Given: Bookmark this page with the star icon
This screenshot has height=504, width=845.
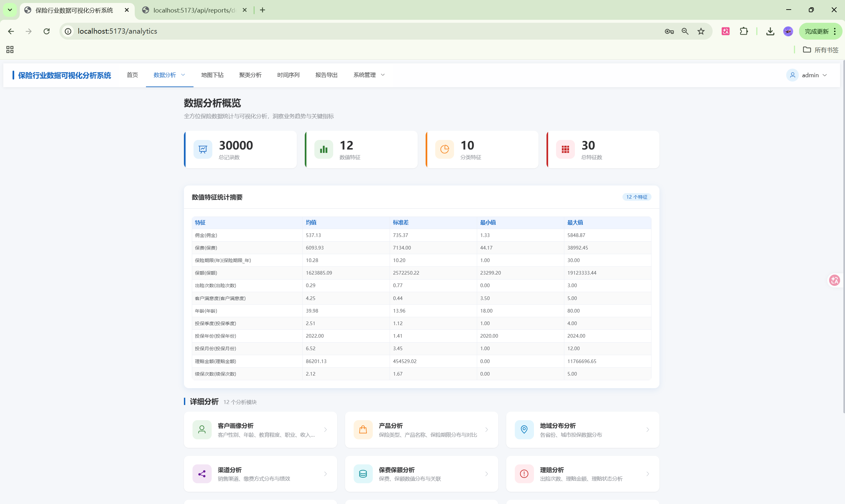Looking at the screenshot, I should click(701, 31).
